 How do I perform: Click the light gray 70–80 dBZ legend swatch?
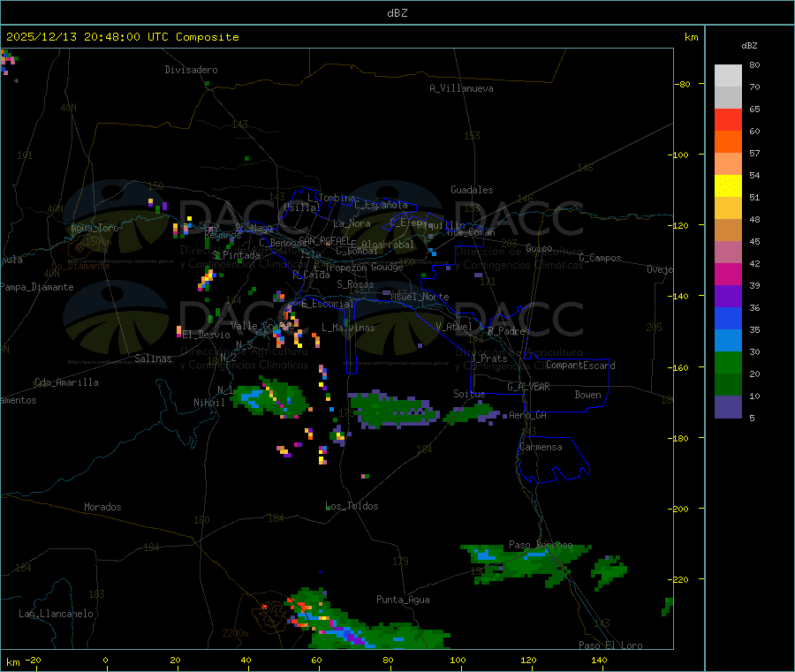tap(728, 76)
